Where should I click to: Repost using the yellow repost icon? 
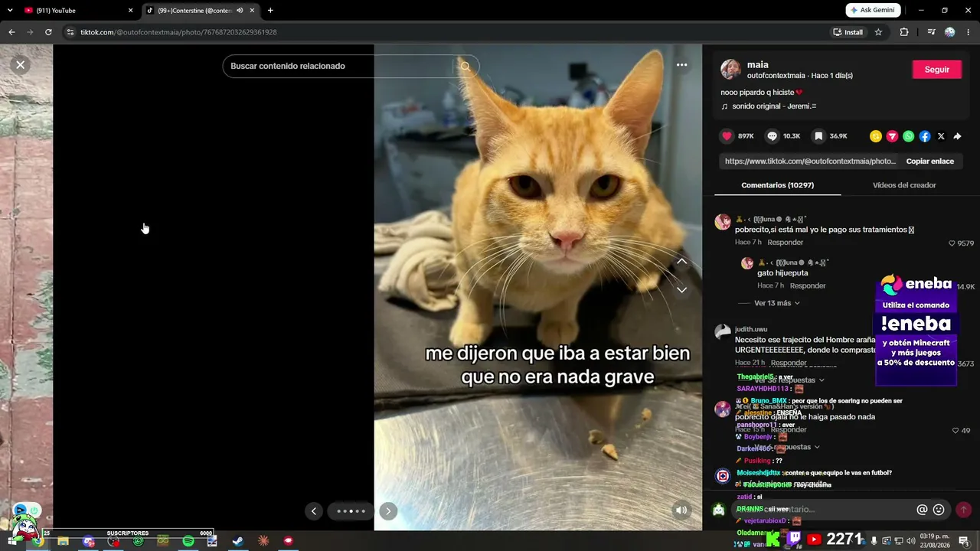click(876, 136)
